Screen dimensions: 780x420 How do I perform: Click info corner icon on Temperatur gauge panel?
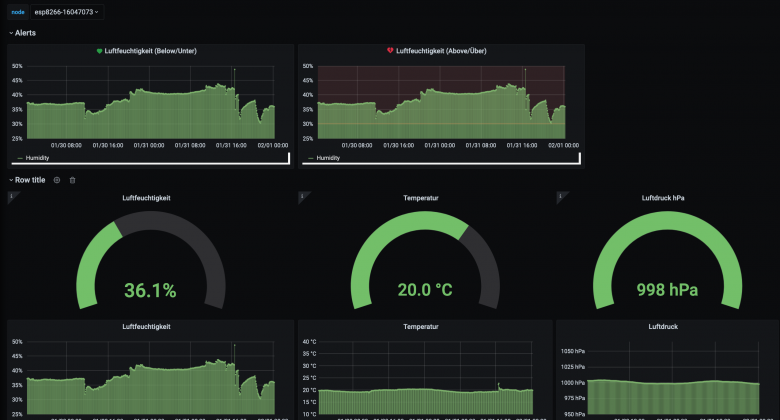pos(301,196)
